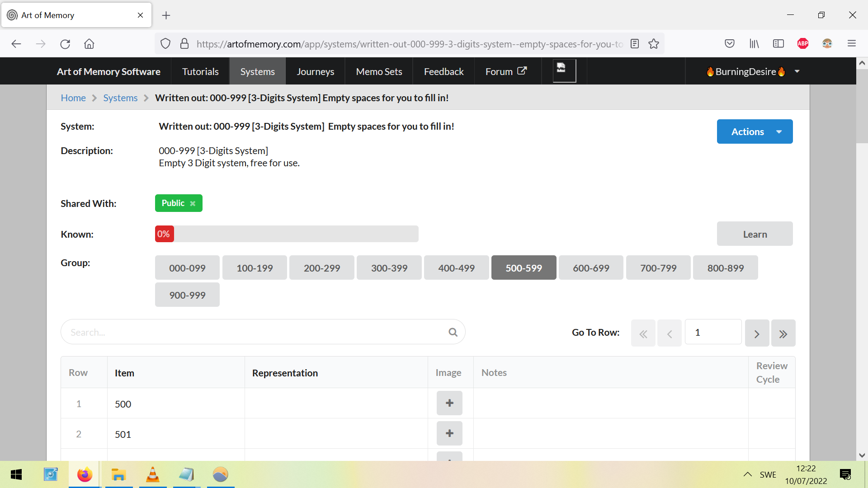Switch to group 000-099
The image size is (868, 488).
(187, 268)
